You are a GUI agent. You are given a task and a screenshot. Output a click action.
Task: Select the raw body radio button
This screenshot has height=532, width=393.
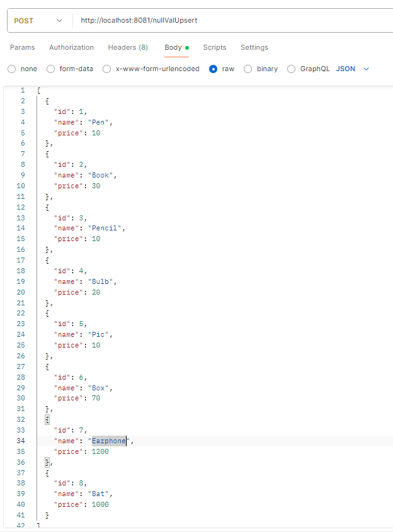tap(214, 69)
